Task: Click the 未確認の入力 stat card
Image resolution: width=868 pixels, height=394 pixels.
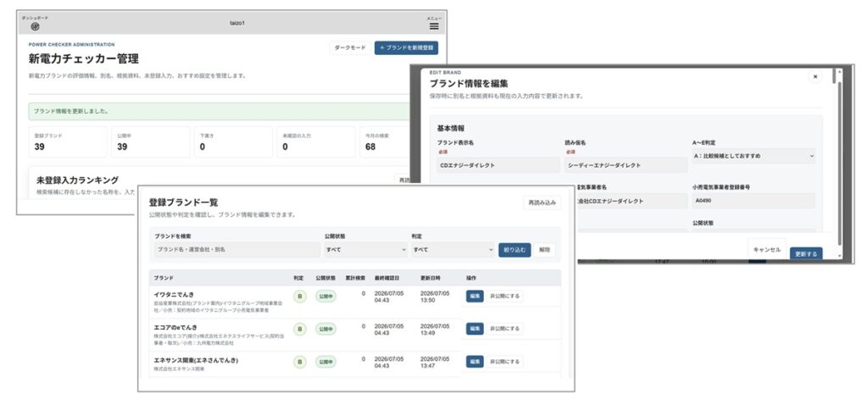Action: [316, 142]
